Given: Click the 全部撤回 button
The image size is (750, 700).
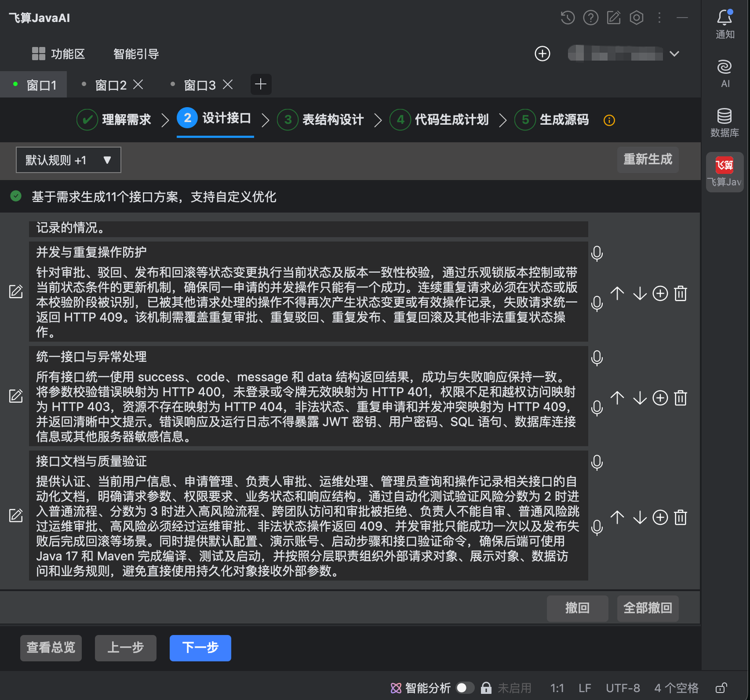Looking at the screenshot, I should 648,609.
